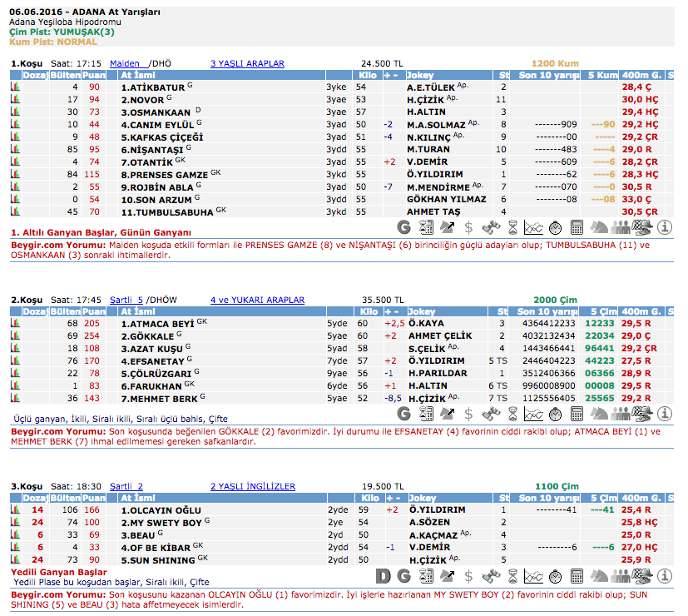Click the Jokey column header in race 1
The width and height of the screenshot is (688, 616).
[421, 76]
